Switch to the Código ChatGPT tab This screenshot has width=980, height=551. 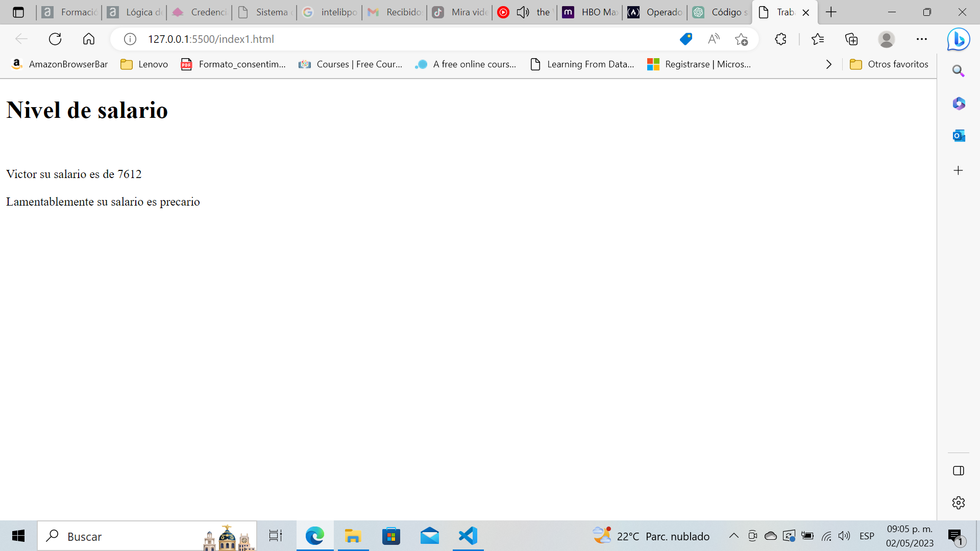coord(720,12)
